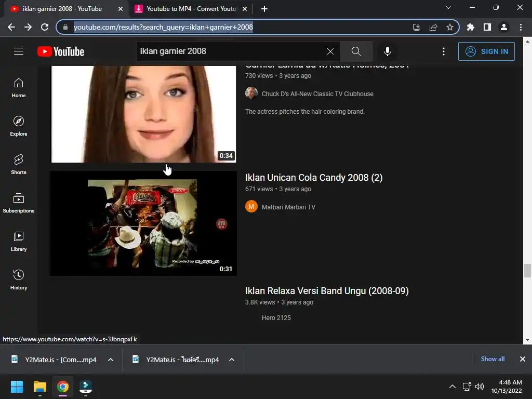Click the address bar URL

[x=163, y=27]
